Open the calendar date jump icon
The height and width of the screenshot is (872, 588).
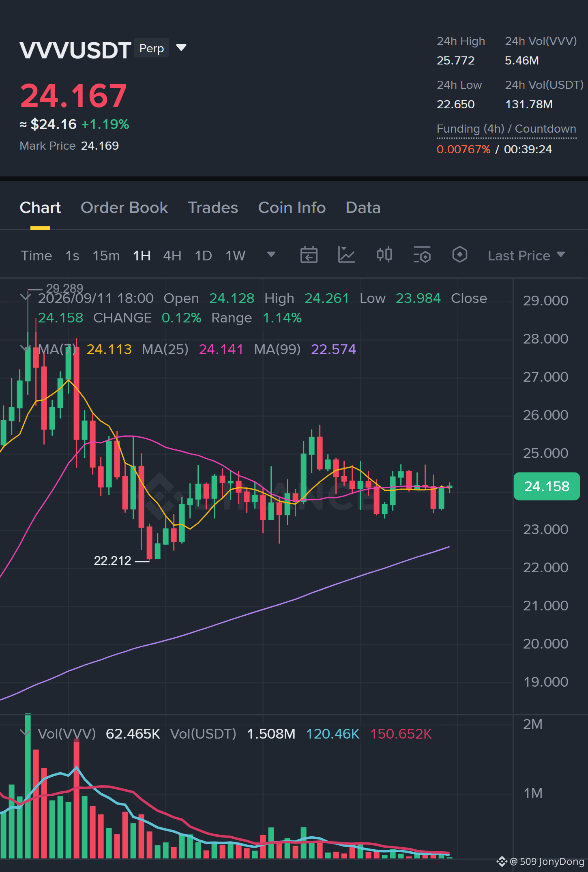[309, 255]
